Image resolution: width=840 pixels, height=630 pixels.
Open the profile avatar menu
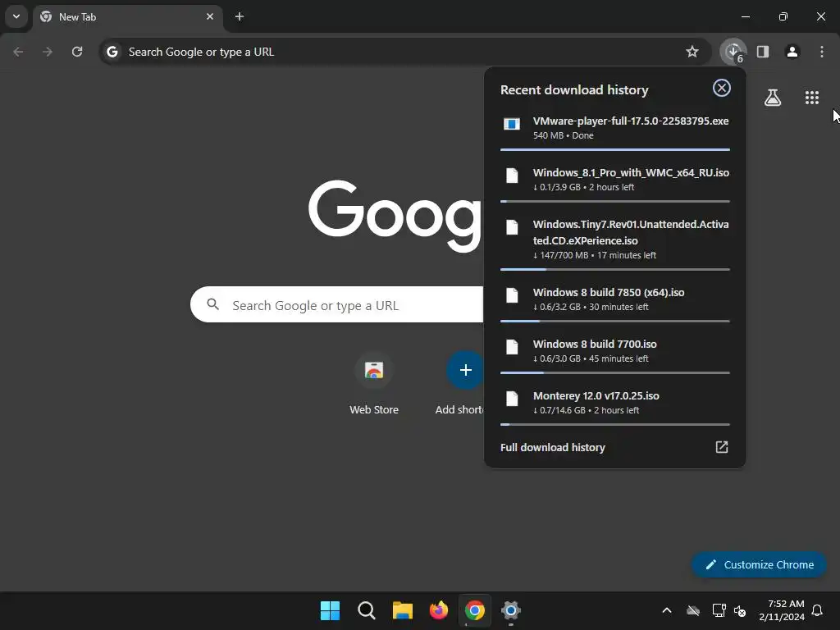coord(792,52)
